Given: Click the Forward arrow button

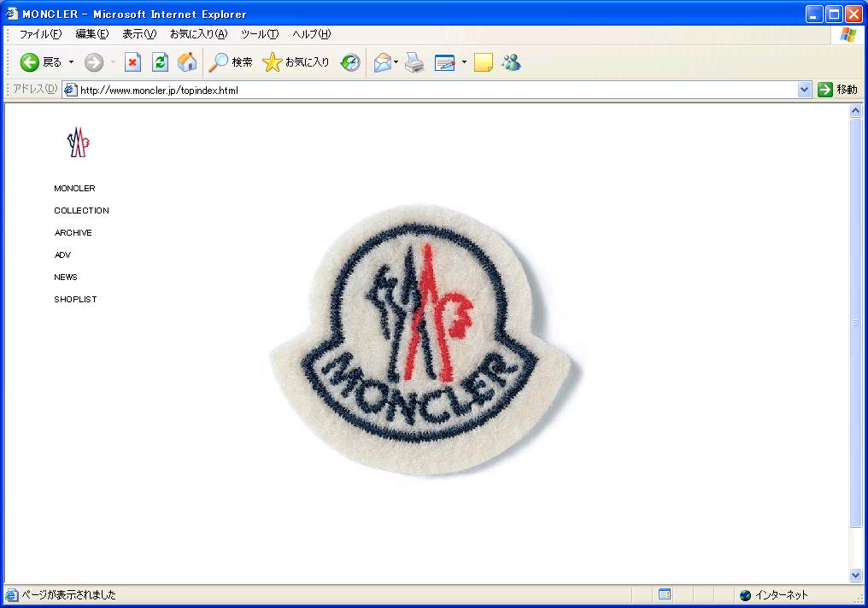Looking at the screenshot, I should 94,62.
